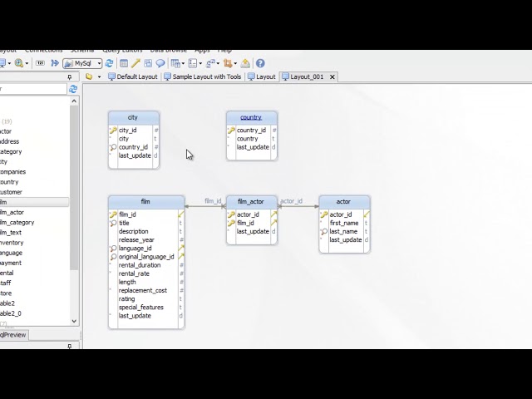Open help via blue question mark icon
Viewport: 532px width, 399px height.
pos(260,63)
